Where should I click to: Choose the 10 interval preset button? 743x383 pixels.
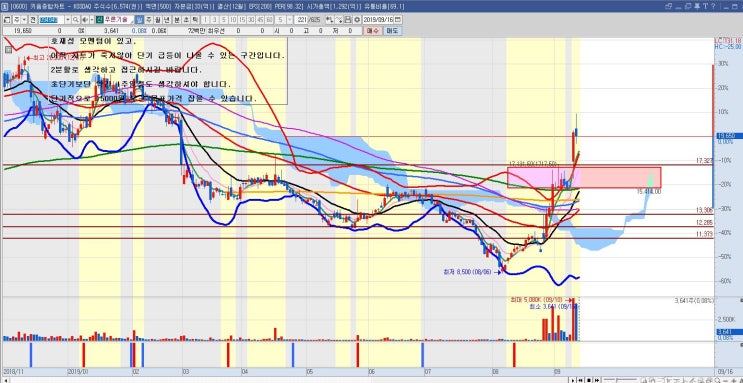tap(233, 20)
